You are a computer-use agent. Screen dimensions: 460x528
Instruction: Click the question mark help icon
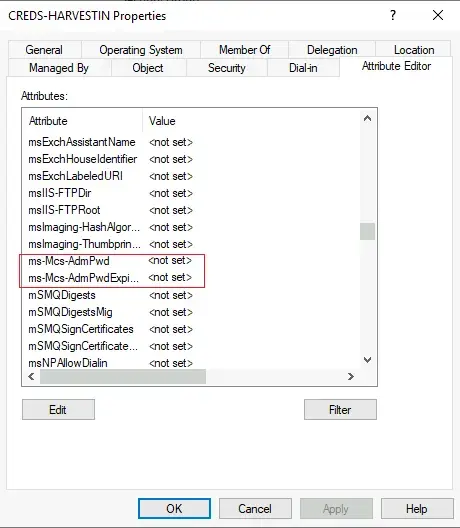(393, 15)
